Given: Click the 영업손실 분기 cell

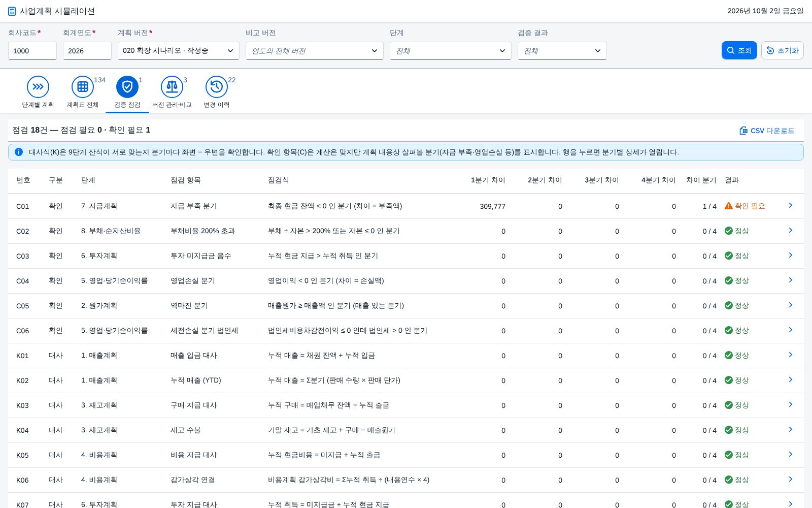Looking at the screenshot, I should pyautogui.click(x=193, y=280).
